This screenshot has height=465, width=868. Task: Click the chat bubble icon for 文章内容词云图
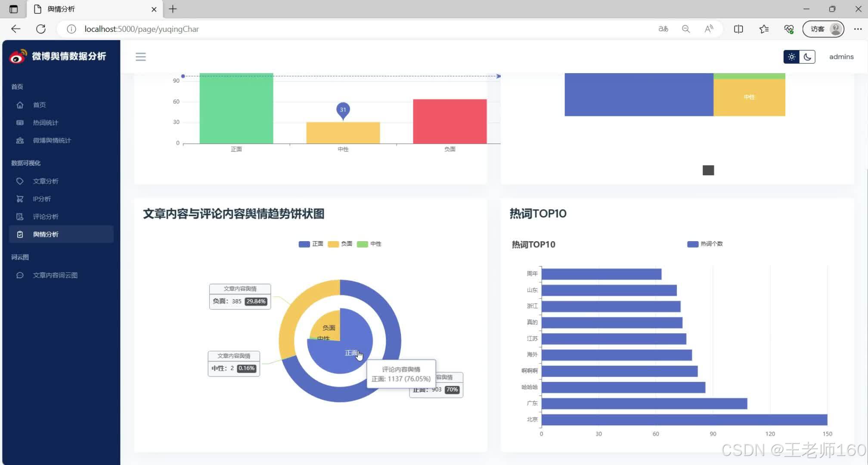coord(20,275)
